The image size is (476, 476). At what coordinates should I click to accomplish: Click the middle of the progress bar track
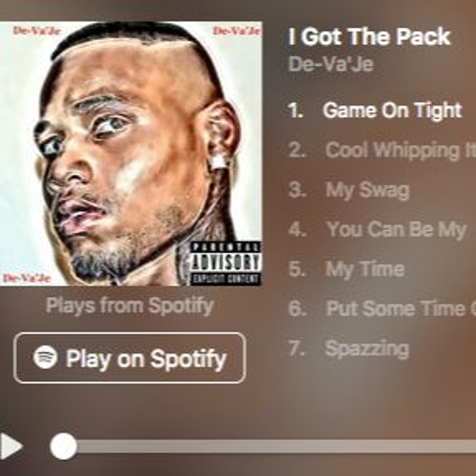point(276,446)
